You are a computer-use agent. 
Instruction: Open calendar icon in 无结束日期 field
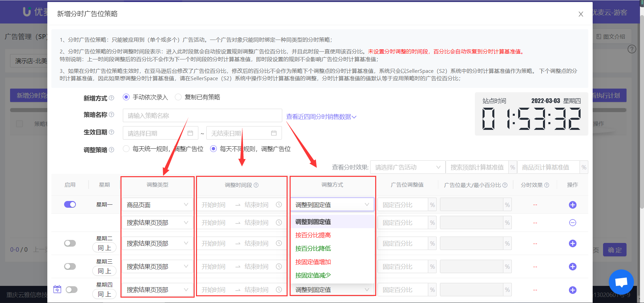(x=274, y=133)
